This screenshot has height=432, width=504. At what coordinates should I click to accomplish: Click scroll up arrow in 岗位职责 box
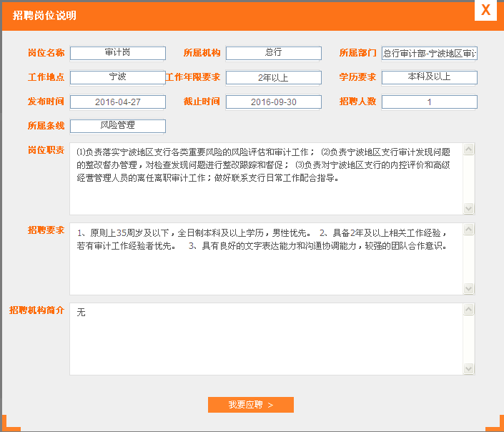click(469, 149)
